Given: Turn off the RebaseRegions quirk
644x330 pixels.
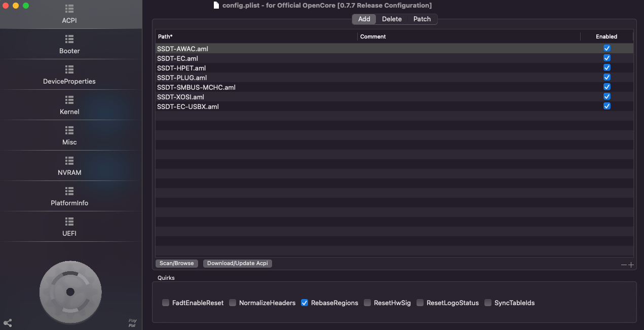Looking at the screenshot, I should [305, 303].
